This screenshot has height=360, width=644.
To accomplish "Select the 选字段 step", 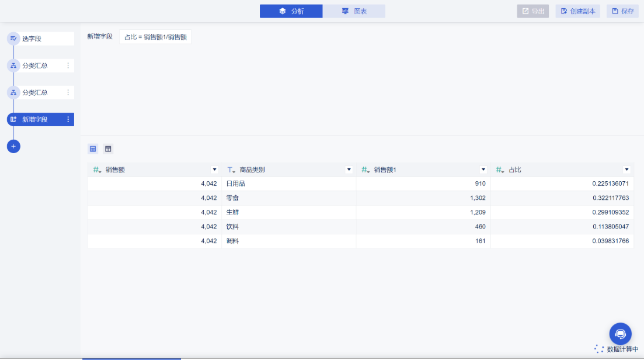I will (41, 39).
